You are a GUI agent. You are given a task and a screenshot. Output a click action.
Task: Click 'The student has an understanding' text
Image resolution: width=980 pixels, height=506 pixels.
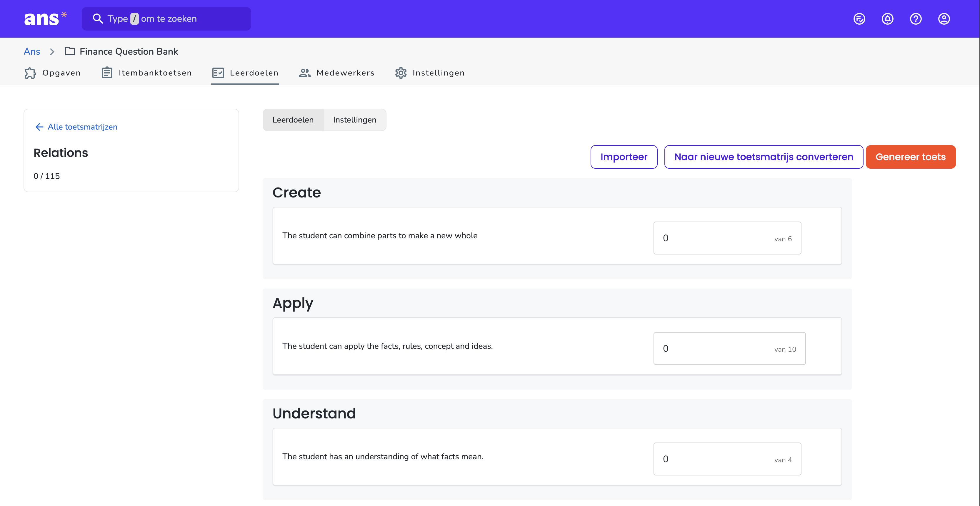pyautogui.click(x=383, y=457)
